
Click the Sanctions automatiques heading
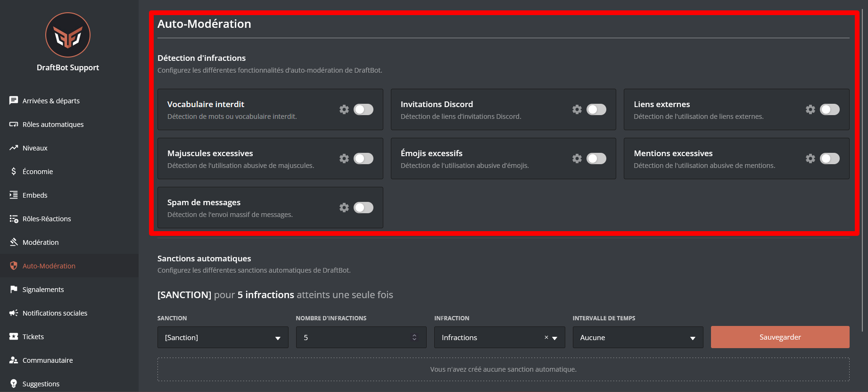coord(204,259)
